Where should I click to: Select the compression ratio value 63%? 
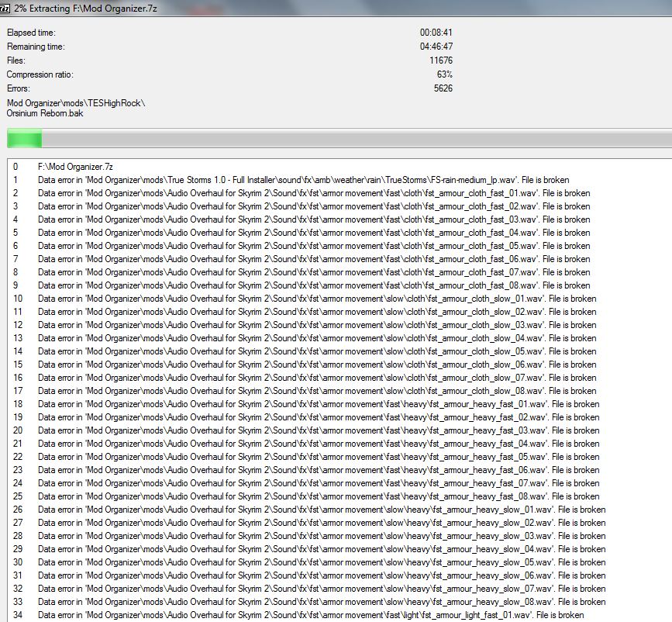click(444, 74)
